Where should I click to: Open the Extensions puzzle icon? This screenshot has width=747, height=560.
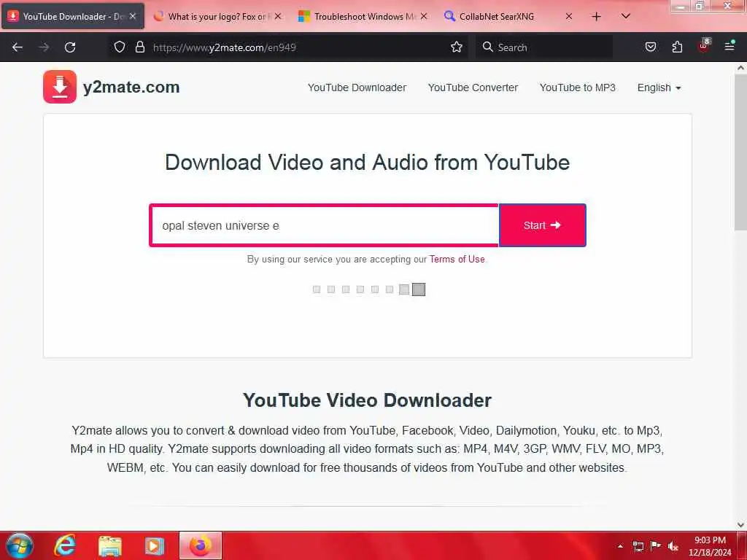point(677,47)
